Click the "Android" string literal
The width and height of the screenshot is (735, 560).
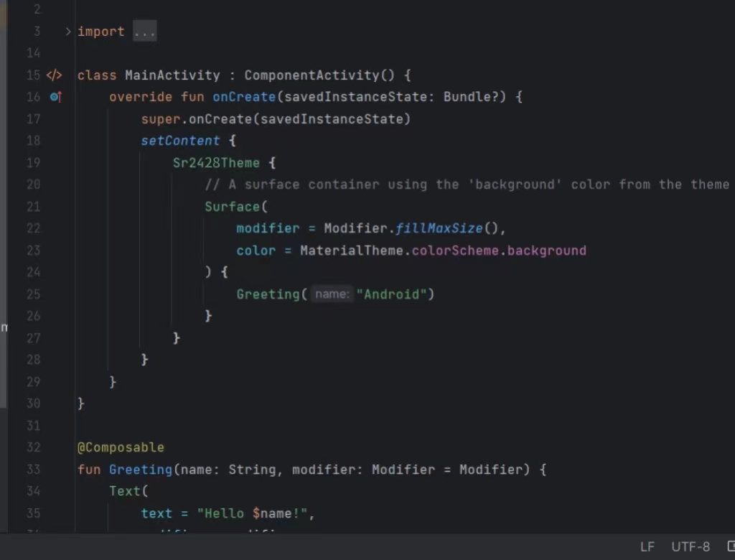(391, 294)
